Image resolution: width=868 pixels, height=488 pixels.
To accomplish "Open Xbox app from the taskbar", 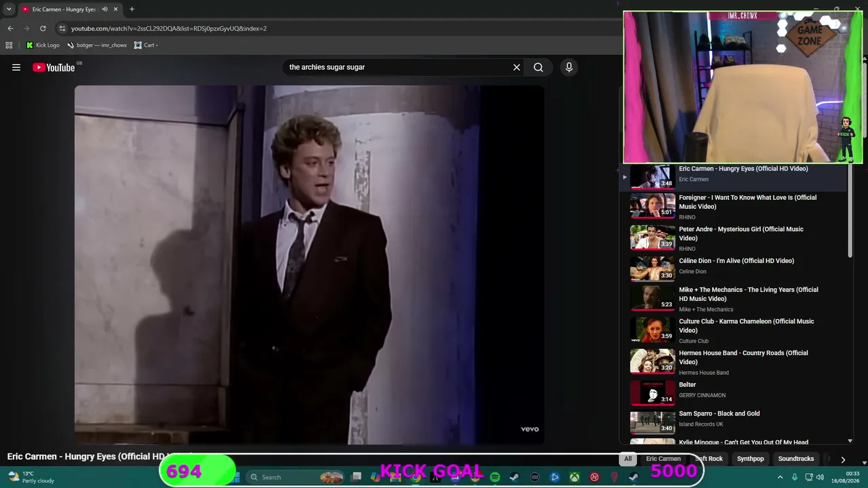I will (x=574, y=477).
